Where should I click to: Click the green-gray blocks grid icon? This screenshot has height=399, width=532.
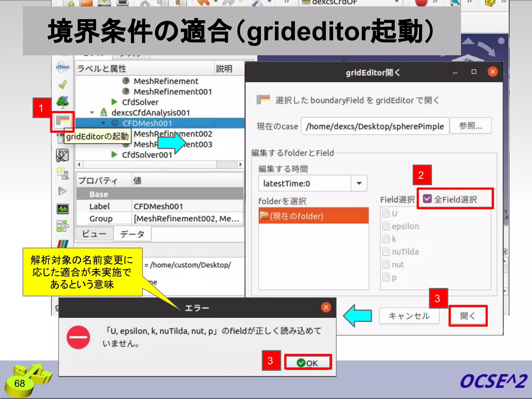[x=63, y=226]
